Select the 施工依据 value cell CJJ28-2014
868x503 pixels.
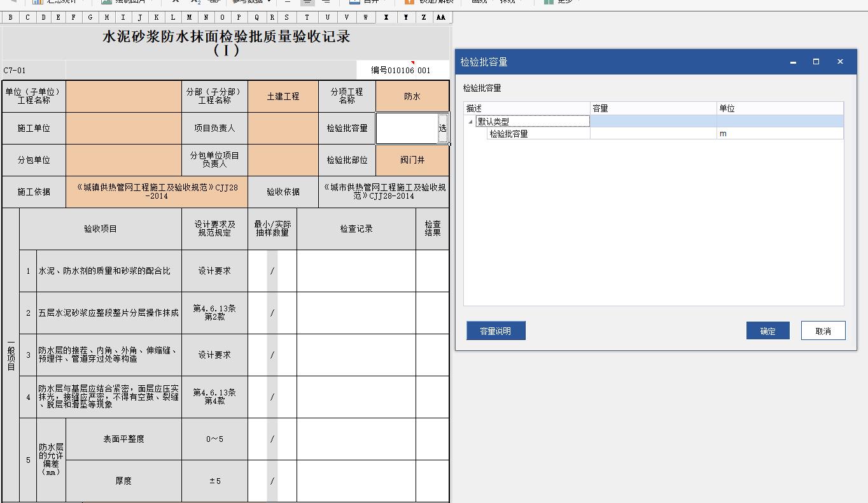[x=157, y=192]
